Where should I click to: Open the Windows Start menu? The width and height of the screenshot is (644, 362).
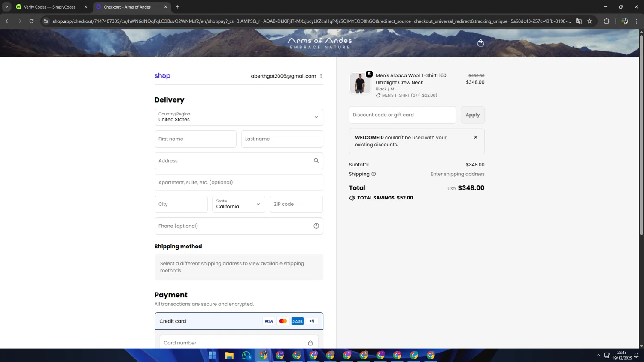[212, 355]
